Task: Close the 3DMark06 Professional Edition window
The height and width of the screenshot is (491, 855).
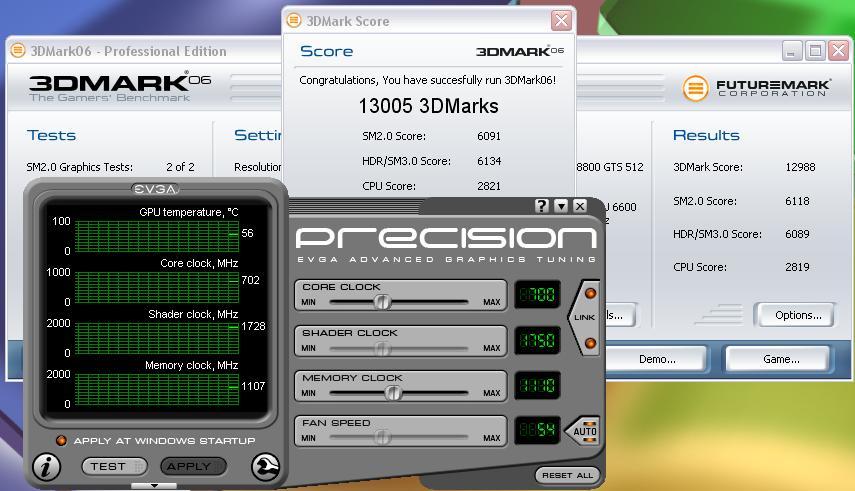Action: pos(838,51)
